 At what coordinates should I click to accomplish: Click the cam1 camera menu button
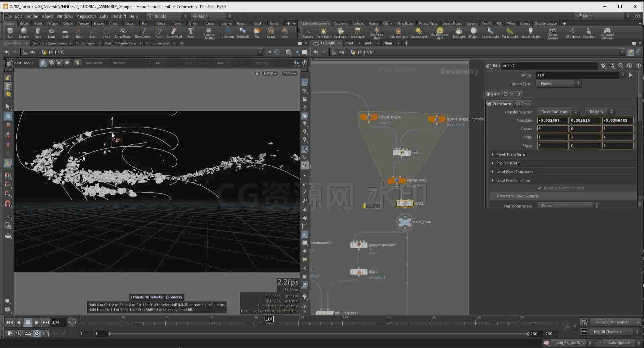[289, 73]
